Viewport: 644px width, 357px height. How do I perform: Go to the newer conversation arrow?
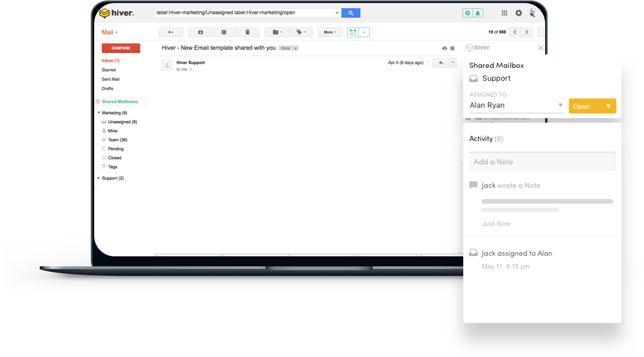[x=515, y=32]
